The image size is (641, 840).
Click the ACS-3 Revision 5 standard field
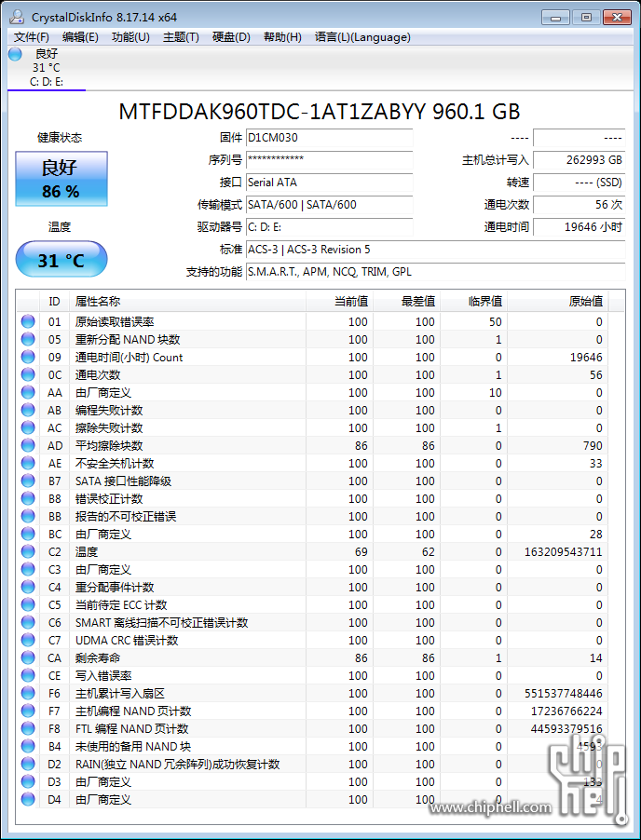pyautogui.click(x=436, y=250)
